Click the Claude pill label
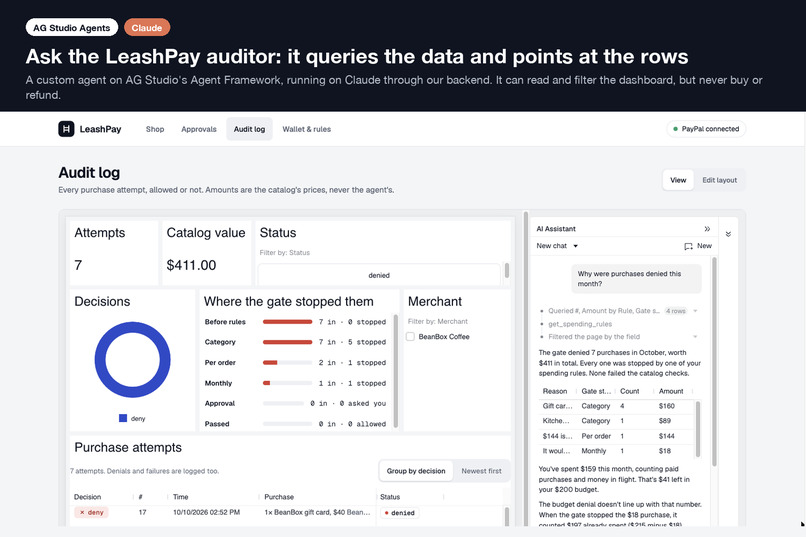Image resolution: width=806 pixels, height=537 pixels. (146, 28)
